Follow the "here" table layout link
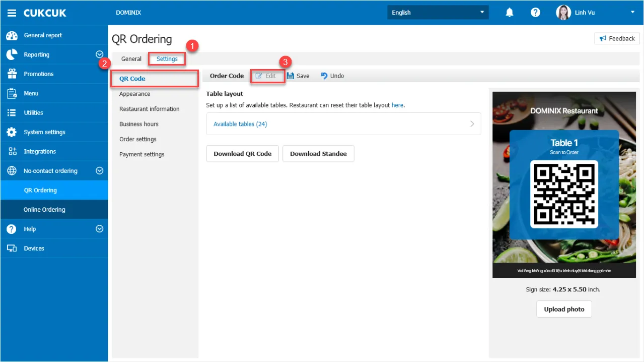 [397, 105]
